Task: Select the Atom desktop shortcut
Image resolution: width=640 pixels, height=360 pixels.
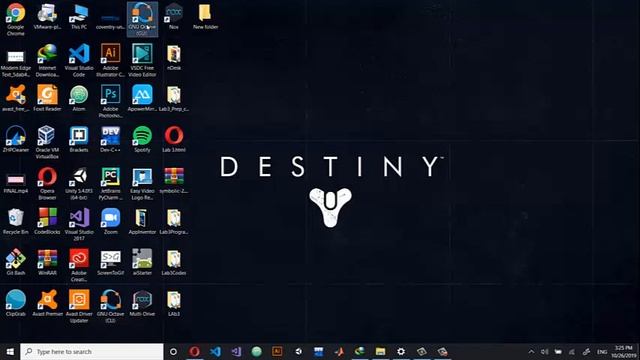Action: (79, 98)
